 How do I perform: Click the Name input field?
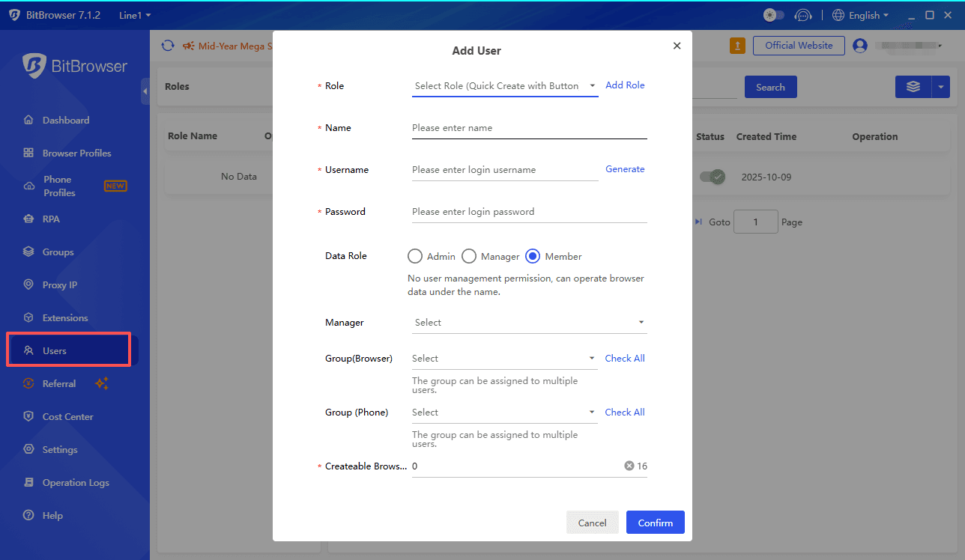coord(529,128)
